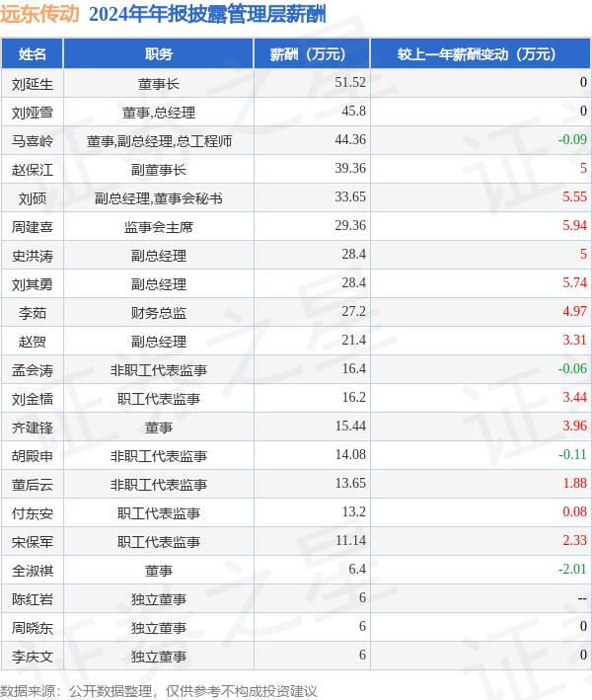The width and height of the screenshot is (592, 700).
Task: Click the change value 3.44
Action: point(574,397)
